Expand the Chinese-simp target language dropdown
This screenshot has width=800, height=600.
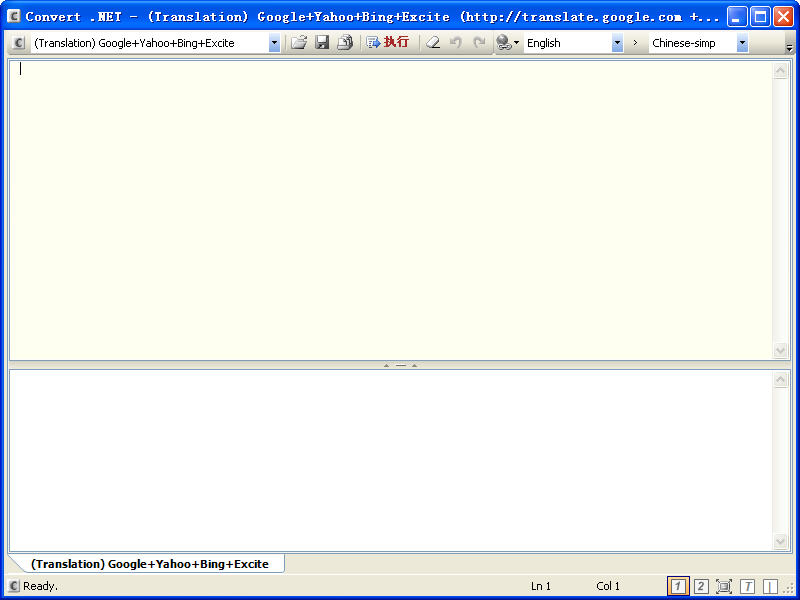tap(742, 43)
